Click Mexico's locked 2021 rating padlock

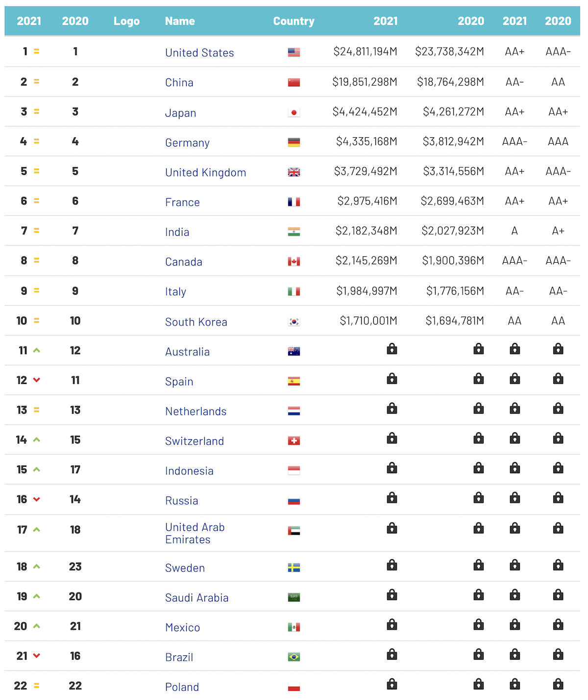coord(514,625)
